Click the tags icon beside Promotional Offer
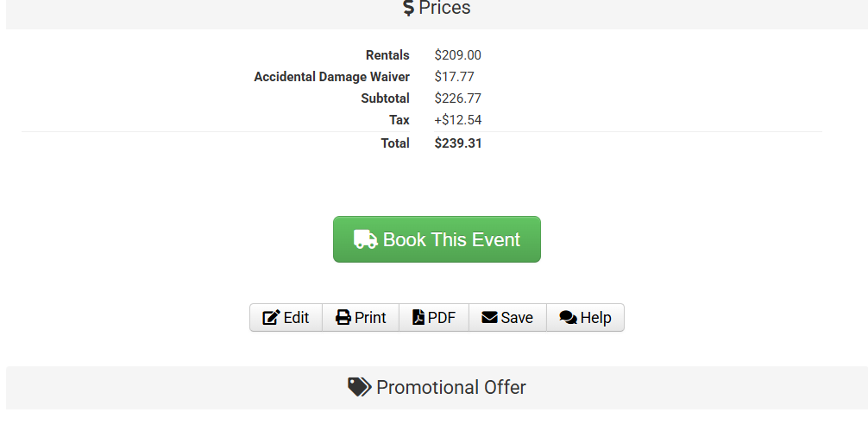 tap(359, 387)
